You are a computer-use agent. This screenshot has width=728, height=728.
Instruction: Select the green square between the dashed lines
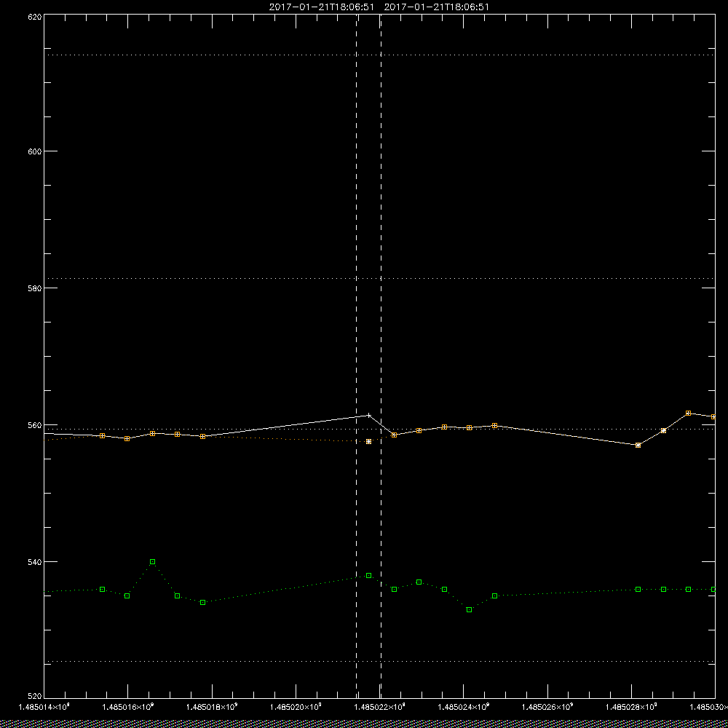(x=368, y=576)
